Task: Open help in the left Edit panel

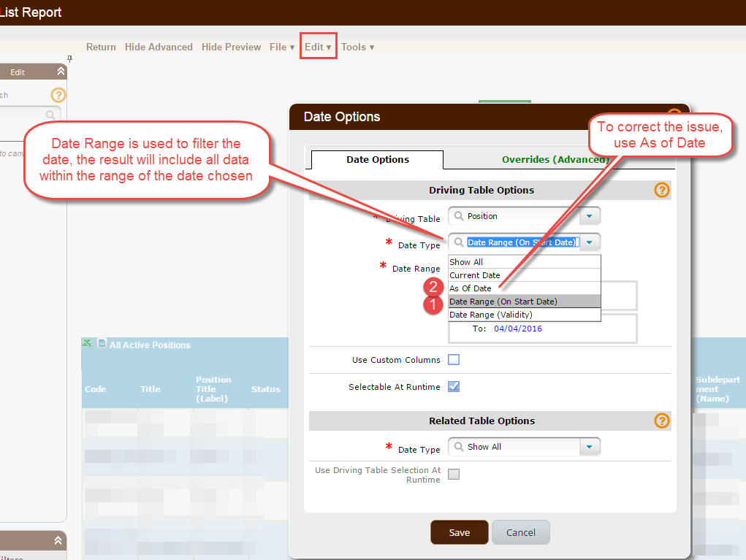Action: 58,95
